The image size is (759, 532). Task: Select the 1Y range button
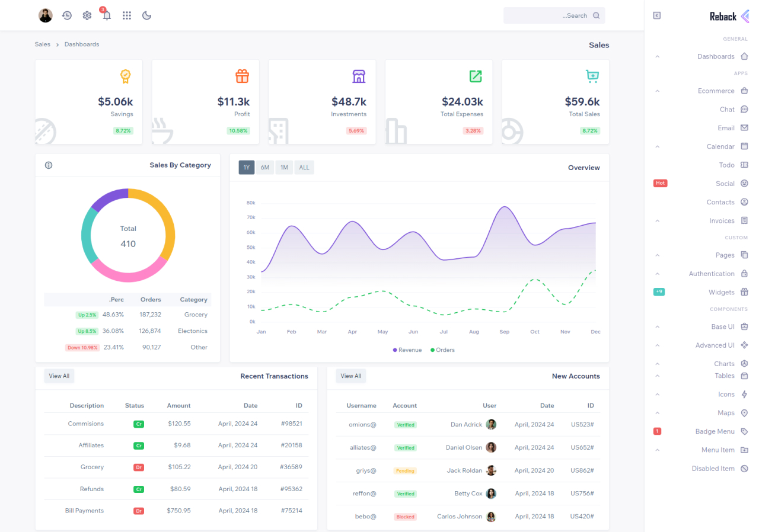pyautogui.click(x=247, y=168)
